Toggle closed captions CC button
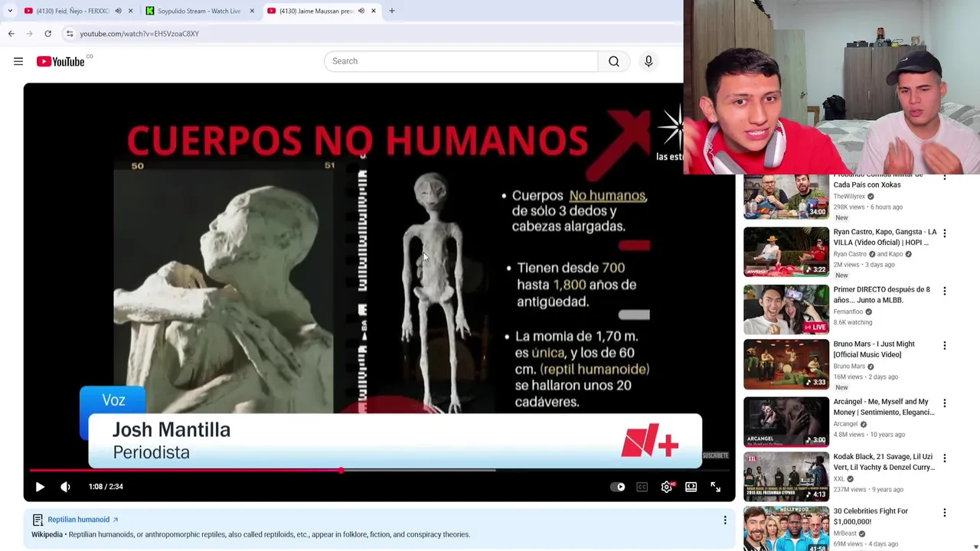Image resolution: width=980 pixels, height=551 pixels. point(642,487)
